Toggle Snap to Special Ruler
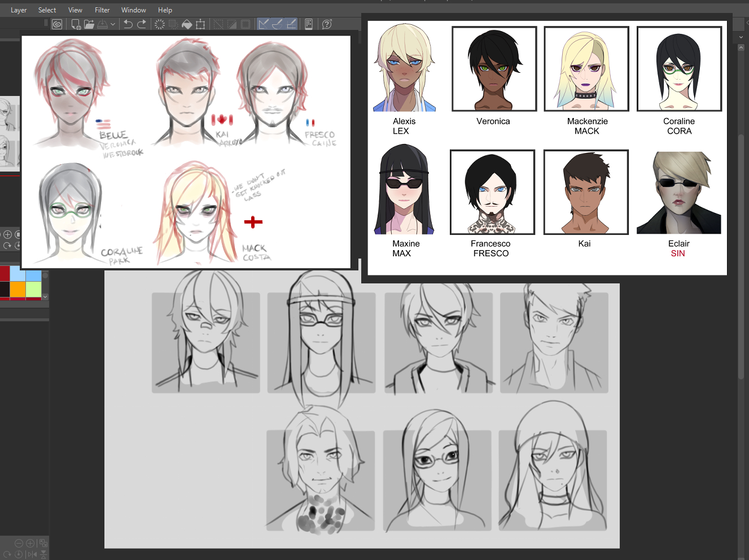749x560 pixels. click(x=277, y=24)
